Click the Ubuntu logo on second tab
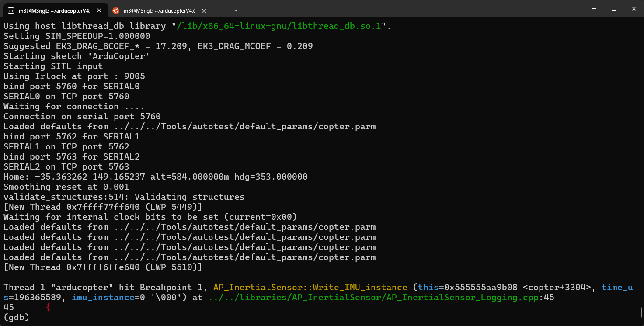The width and height of the screenshot is (644, 326). pos(115,10)
